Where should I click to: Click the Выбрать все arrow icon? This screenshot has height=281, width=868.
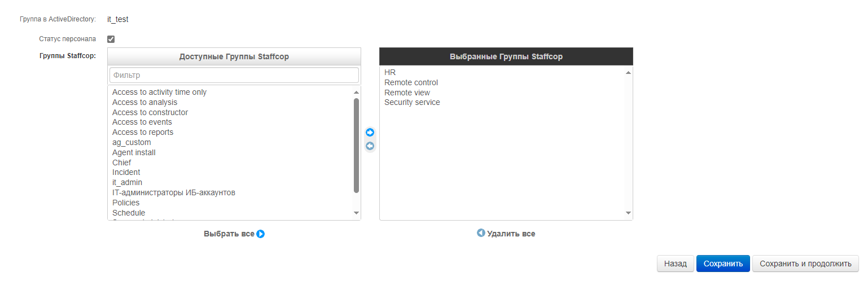pyautogui.click(x=261, y=234)
